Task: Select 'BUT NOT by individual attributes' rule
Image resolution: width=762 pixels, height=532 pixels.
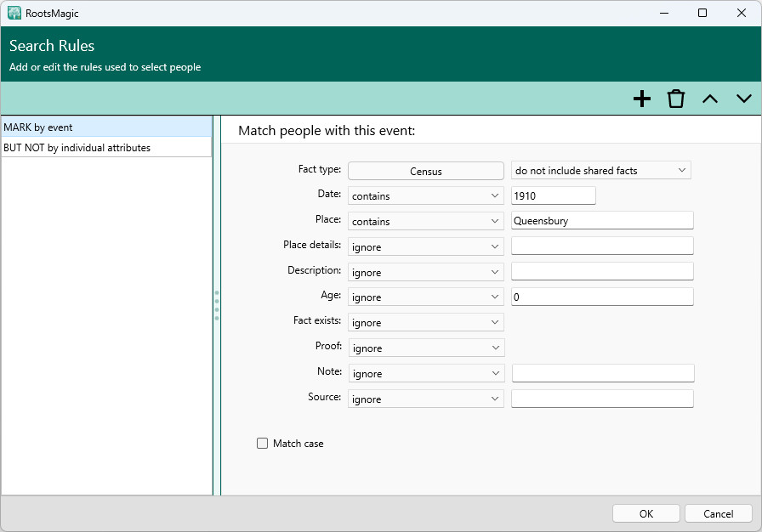Action: pos(106,148)
